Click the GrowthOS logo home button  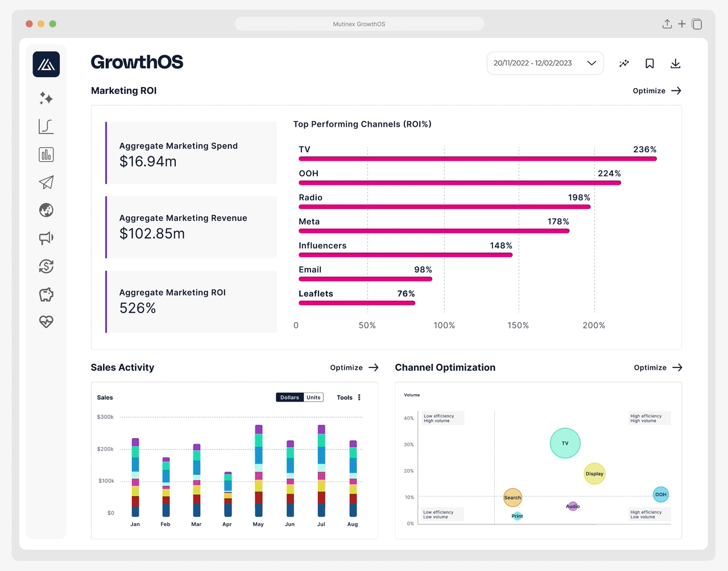point(46,64)
